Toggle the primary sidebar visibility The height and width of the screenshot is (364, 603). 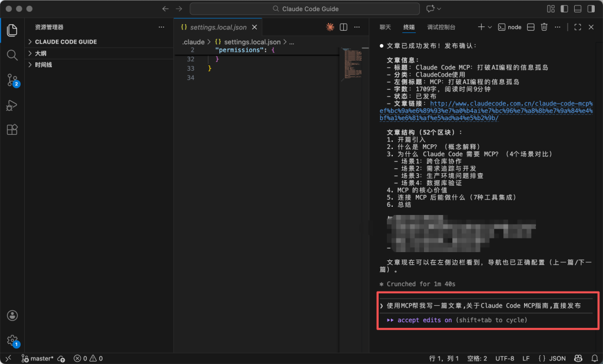pyautogui.click(x=564, y=9)
